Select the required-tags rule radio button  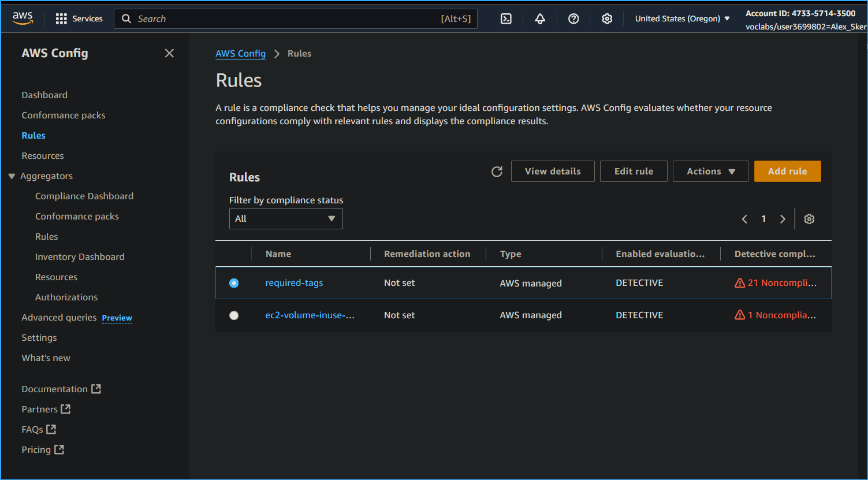coord(233,282)
